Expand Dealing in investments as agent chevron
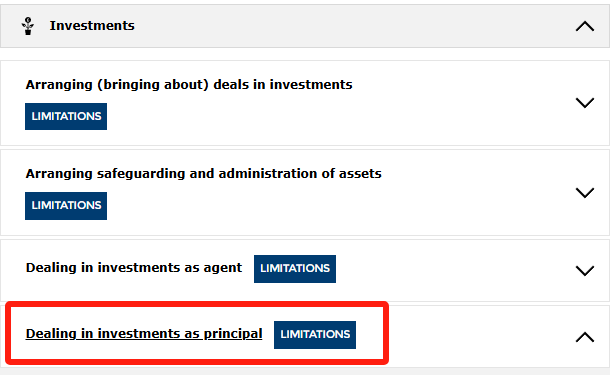 point(585,271)
